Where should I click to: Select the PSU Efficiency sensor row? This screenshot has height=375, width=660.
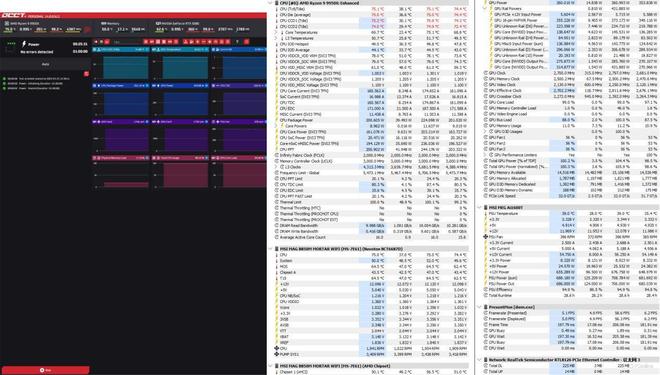pyautogui.click(x=570, y=290)
